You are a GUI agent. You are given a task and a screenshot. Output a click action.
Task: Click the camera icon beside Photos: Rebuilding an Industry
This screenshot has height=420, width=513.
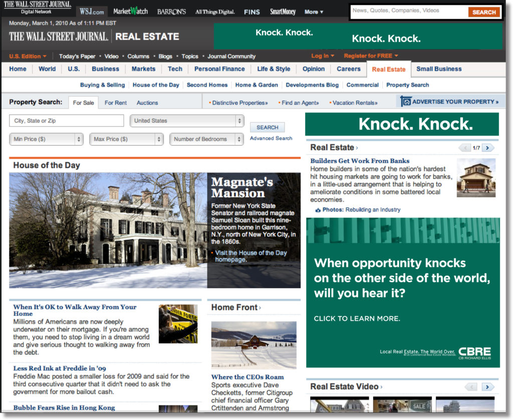[318, 210]
